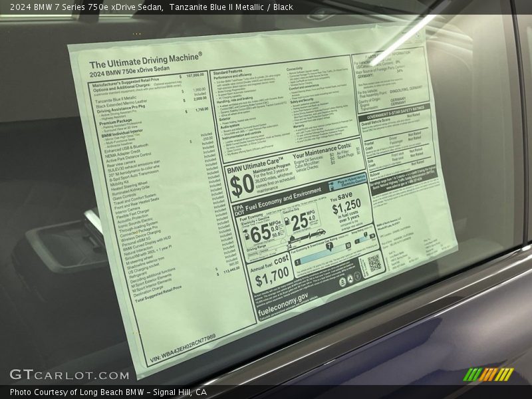Click the fueleconomy.gov web address
532x399 pixels.
(283, 305)
